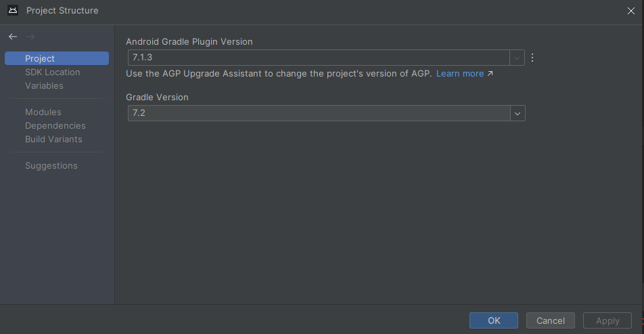Click the Gradle Version label
The image size is (644, 334).
157,97
